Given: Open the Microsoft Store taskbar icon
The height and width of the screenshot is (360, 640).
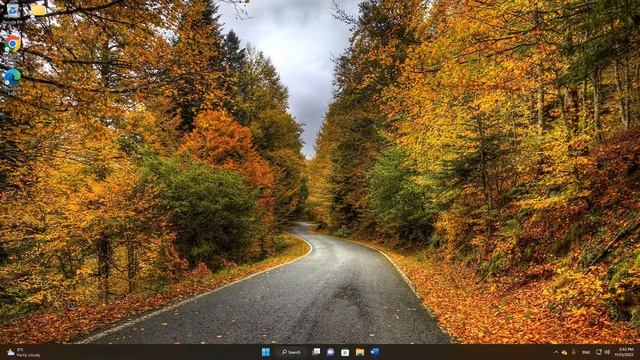Looking at the screenshot, I should pos(345,352).
